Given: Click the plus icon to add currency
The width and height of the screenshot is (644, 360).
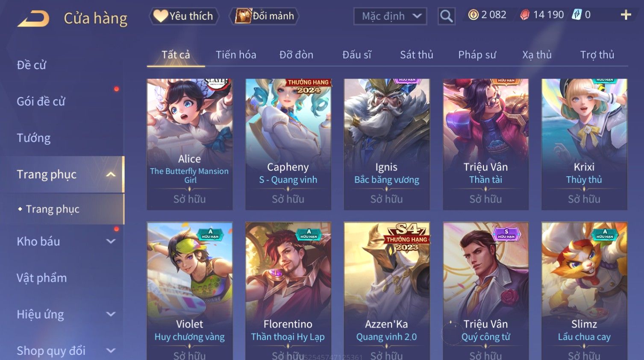Looking at the screenshot, I should (x=626, y=15).
